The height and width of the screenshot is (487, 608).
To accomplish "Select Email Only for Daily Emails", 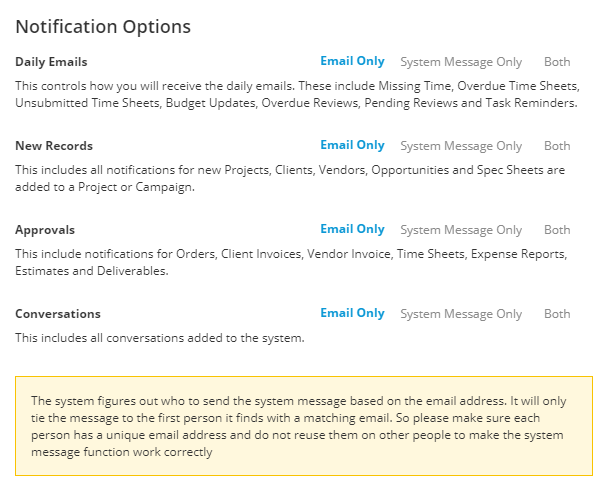I will (x=352, y=61).
